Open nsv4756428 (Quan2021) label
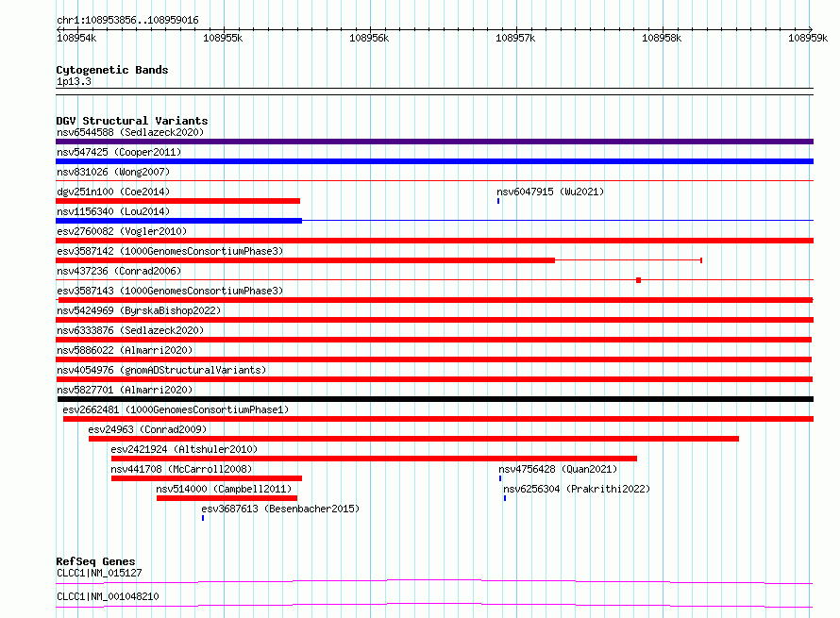Screen dimensions: 840x618 click(x=558, y=469)
